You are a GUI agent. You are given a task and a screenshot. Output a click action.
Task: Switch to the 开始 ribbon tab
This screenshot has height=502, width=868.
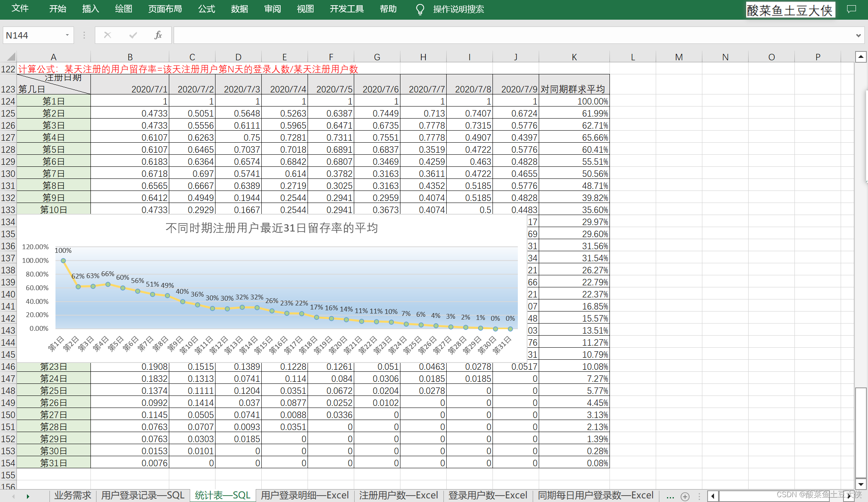[57, 9]
